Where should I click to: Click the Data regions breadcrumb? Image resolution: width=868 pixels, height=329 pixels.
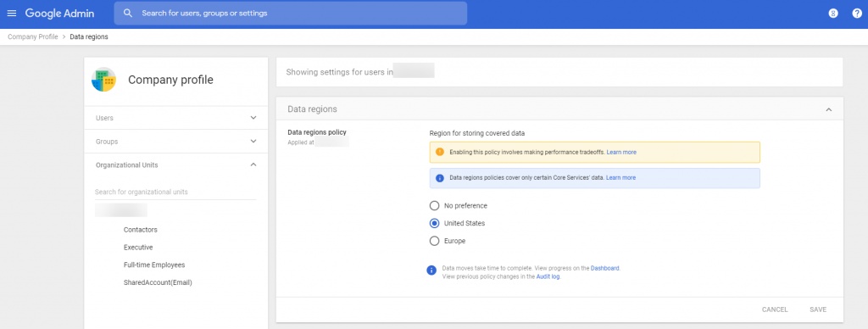pos(89,37)
